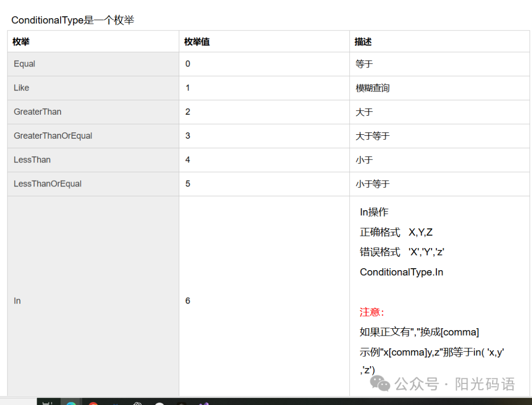Click the line '正确格式 X,Y,Z'
This screenshot has height=405, width=532.
(x=396, y=232)
